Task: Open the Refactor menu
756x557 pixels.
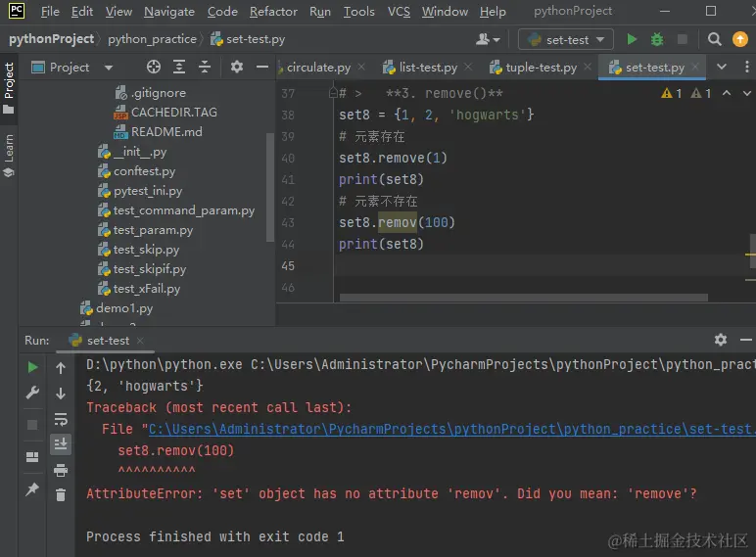Action: click(x=273, y=12)
